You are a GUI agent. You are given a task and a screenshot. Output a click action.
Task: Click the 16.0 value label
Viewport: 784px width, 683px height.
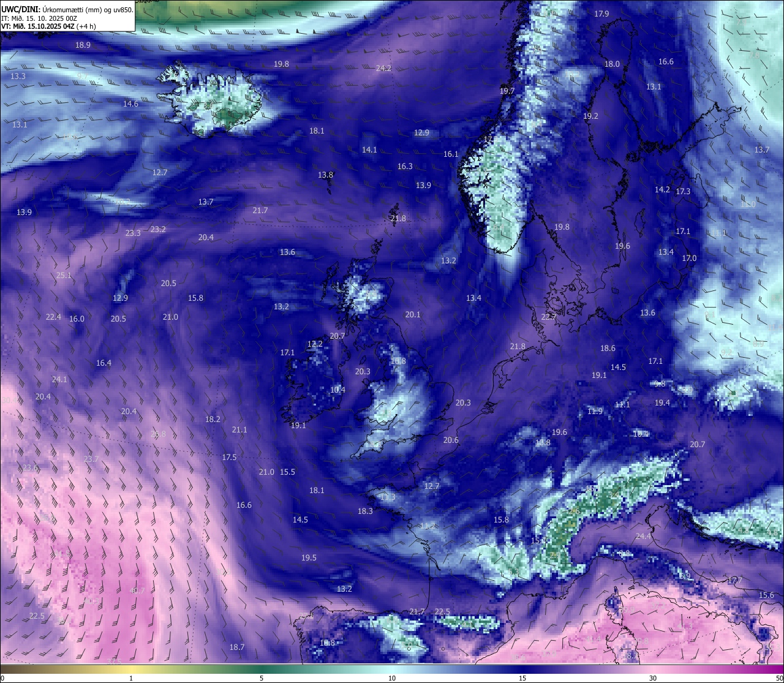[x=77, y=319]
